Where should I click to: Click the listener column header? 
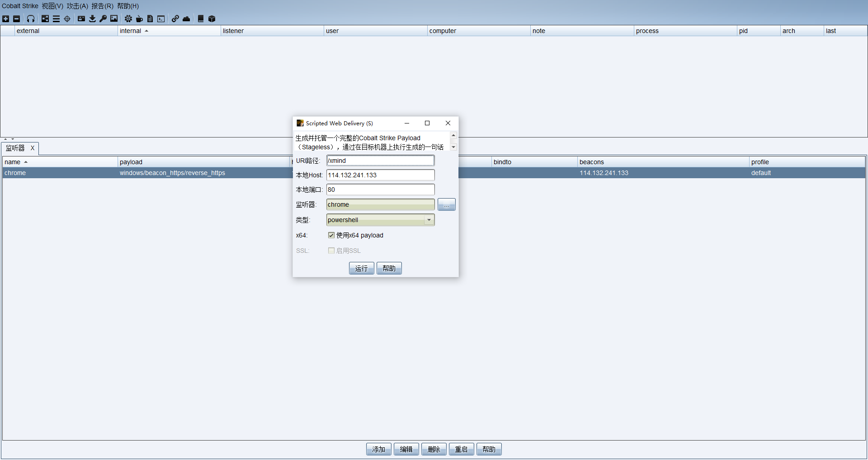click(x=273, y=31)
